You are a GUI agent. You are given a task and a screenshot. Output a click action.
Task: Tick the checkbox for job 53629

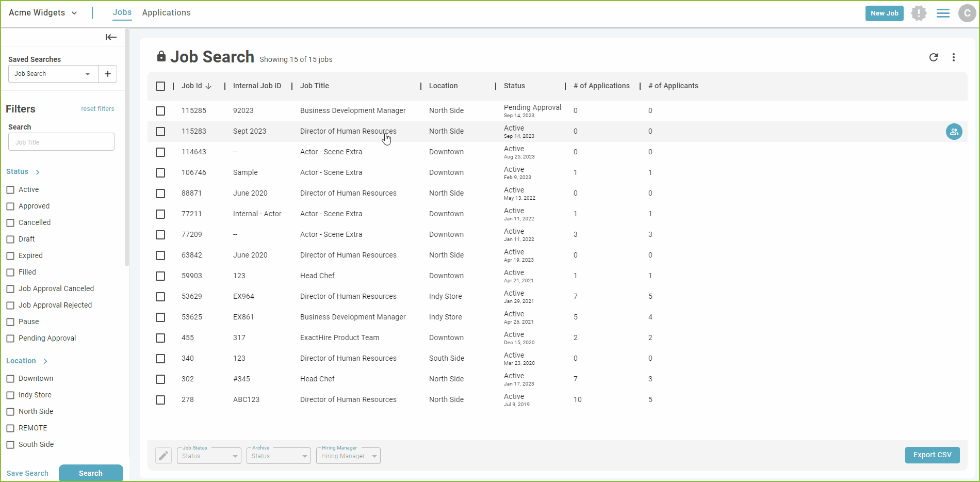pyautogui.click(x=160, y=297)
